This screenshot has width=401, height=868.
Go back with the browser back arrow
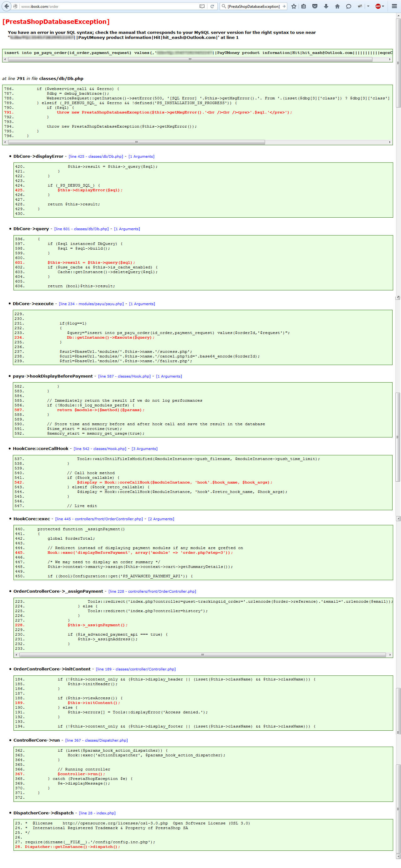6,6
